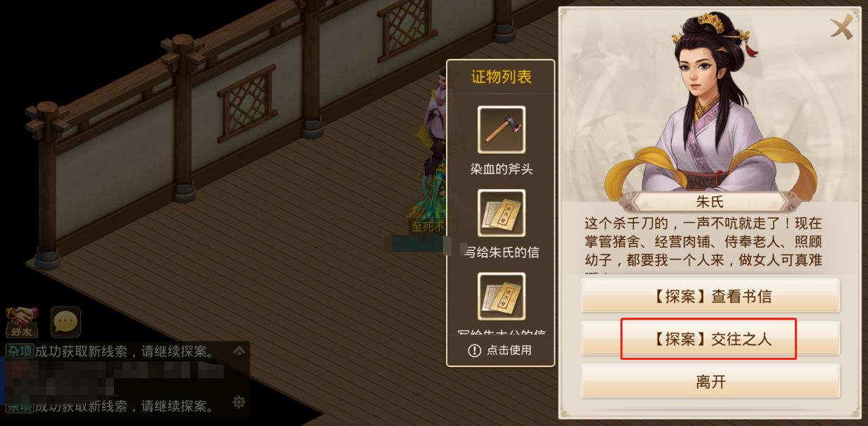Image resolution: width=868 pixels, height=426 pixels.
Task: Open the 好友 friends handshake icon
Action: (x=21, y=323)
